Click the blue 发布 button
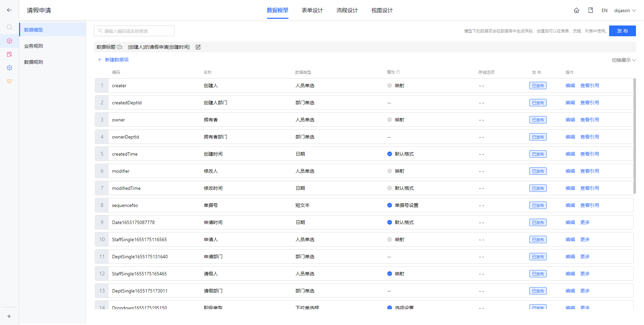The image size is (644, 325). tap(622, 31)
